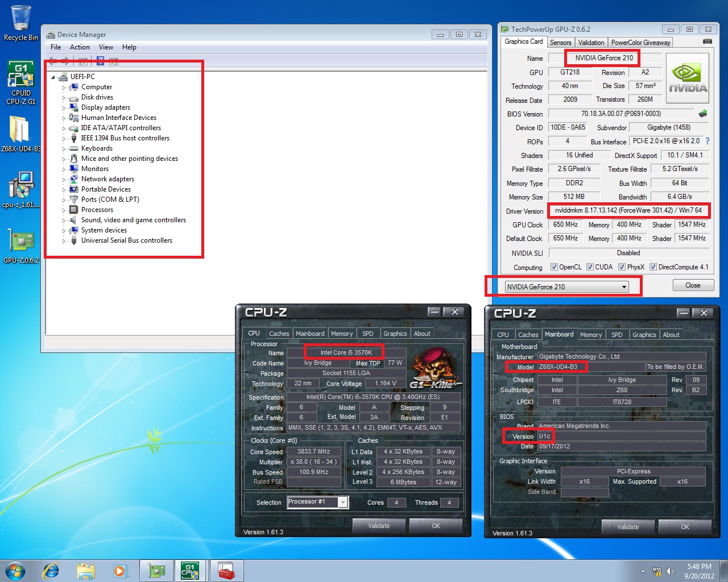This screenshot has width=728, height=582.
Task: Switch to Device Manager toolbox taskbar button
Action: coord(226,571)
